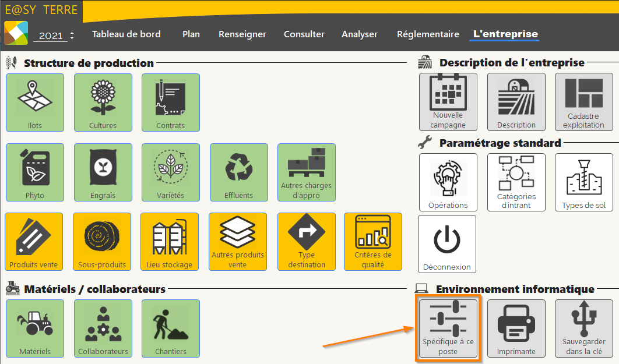Screen dimensions: 619x364
Task: Click the Déconnexion power button
Action: (447, 244)
